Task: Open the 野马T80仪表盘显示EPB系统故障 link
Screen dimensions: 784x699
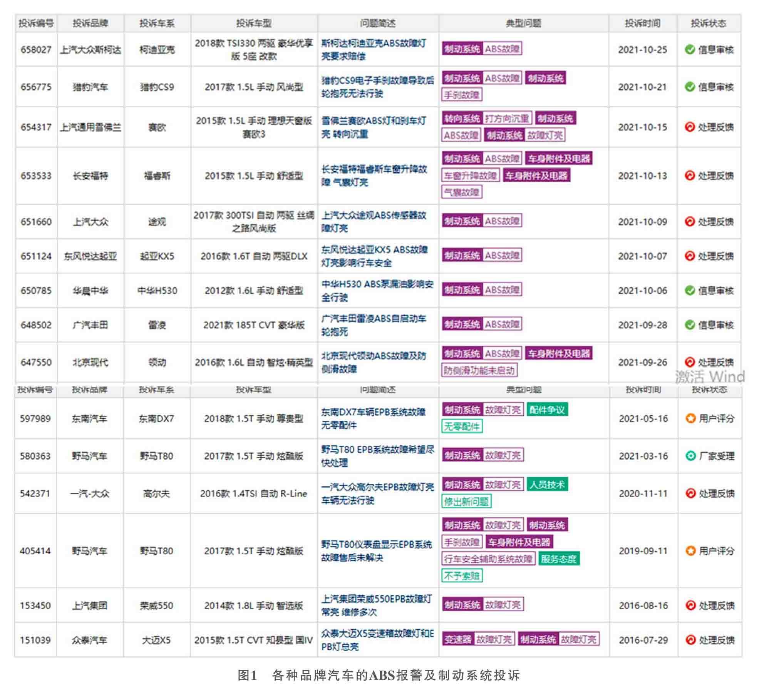Action: pos(377,551)
